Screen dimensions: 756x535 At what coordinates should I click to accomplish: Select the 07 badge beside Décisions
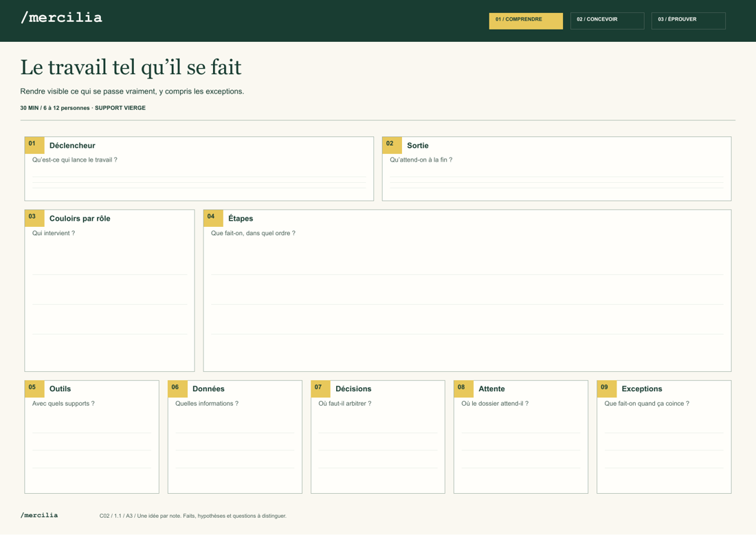(321, 389)
